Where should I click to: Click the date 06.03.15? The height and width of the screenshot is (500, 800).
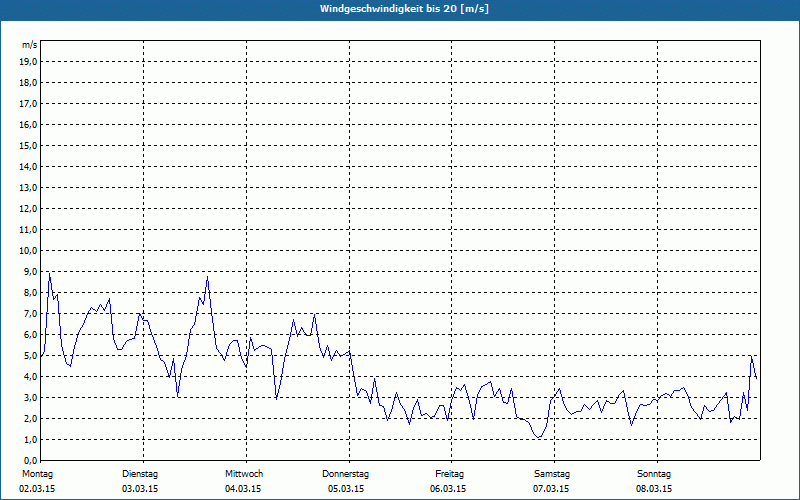click(x=448, y=489)
